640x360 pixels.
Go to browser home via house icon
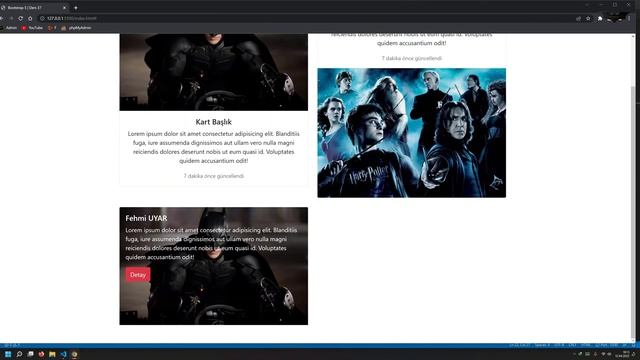[x=30, y=18]
